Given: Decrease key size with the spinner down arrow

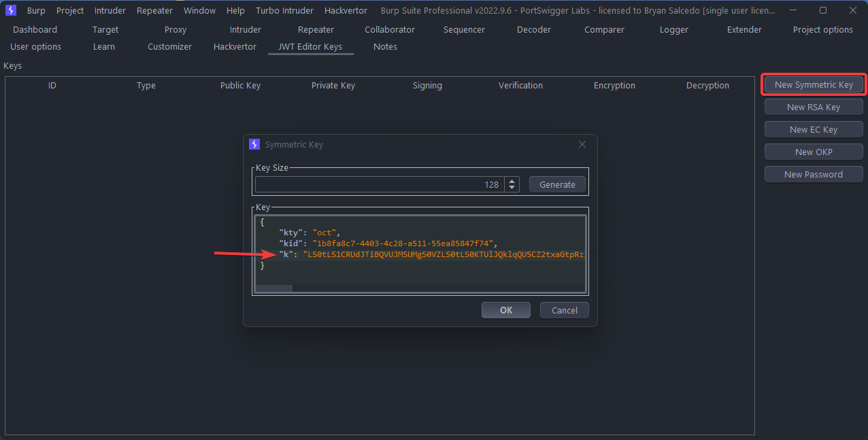Looking at the screenshot, I should 513,188.
